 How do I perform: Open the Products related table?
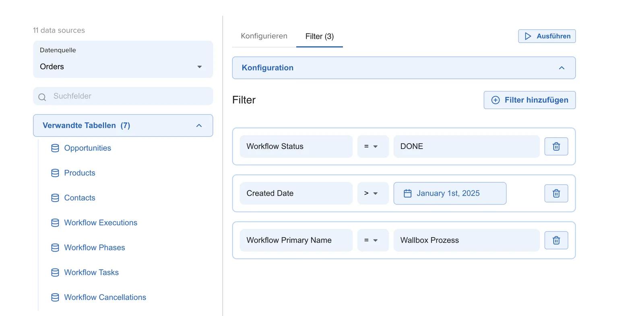pyautogui.click(x=80, y=173)
